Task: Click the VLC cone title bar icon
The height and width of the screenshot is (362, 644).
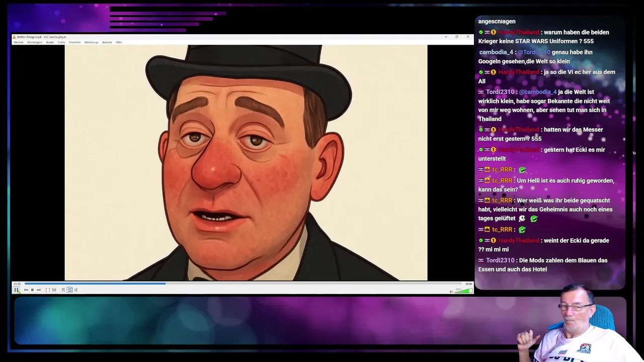Action: point(14,37)
